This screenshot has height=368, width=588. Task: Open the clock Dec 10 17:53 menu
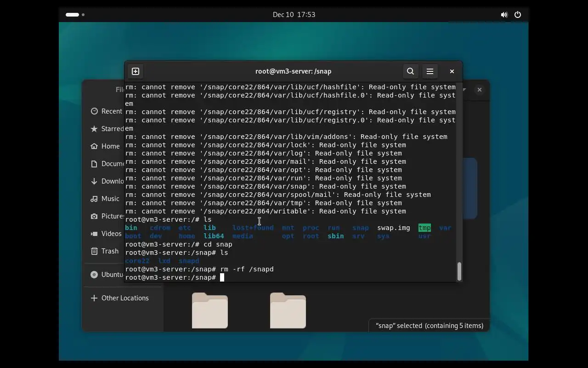click(294, 15)
